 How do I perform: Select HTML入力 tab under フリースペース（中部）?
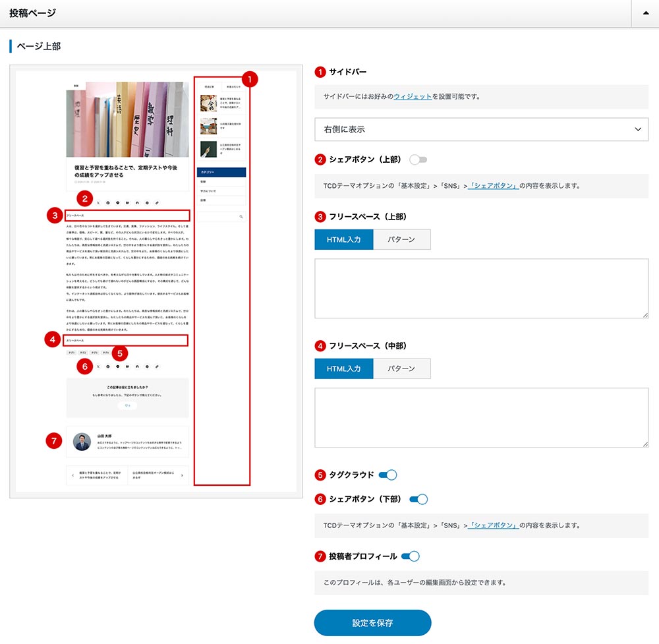point(344,368)
